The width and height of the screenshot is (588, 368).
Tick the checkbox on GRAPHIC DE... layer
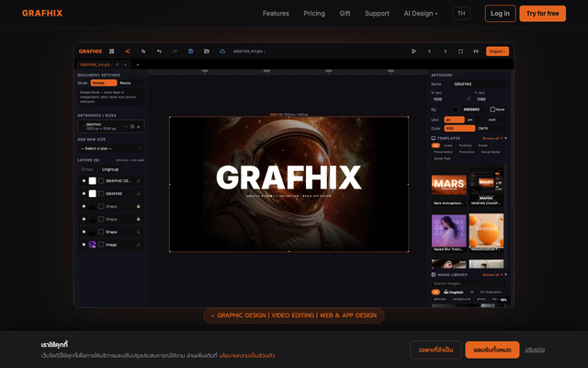101,181
